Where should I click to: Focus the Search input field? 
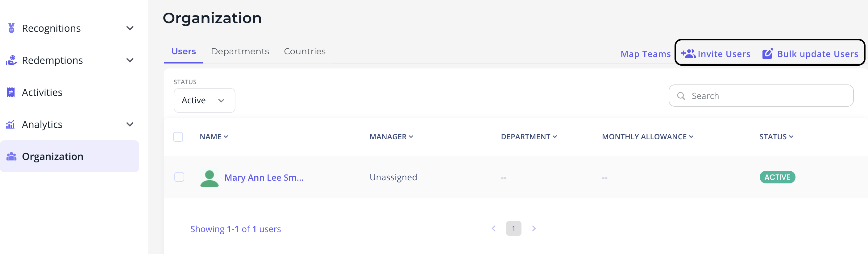pyautogui.click(x=761, y=96)
